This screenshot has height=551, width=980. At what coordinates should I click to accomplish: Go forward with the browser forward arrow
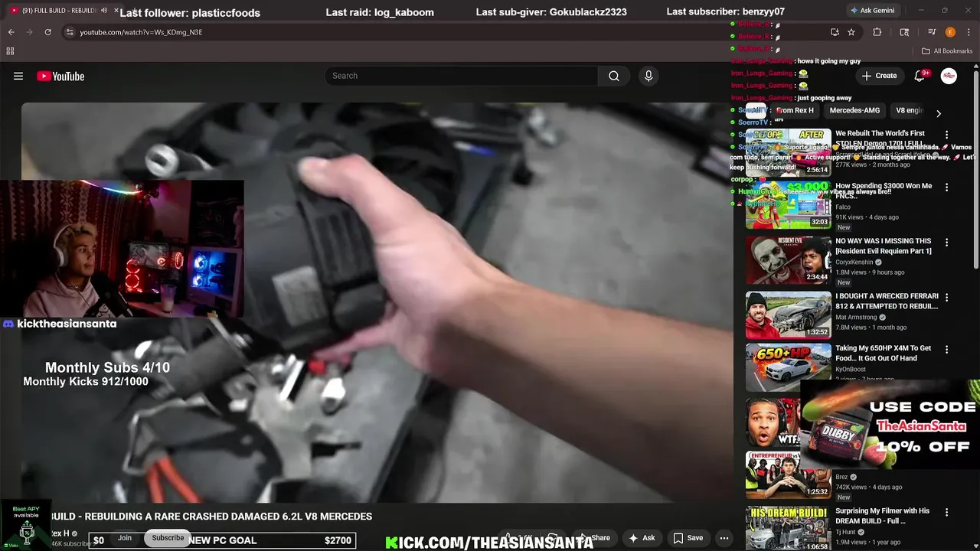tap(30, 32)
